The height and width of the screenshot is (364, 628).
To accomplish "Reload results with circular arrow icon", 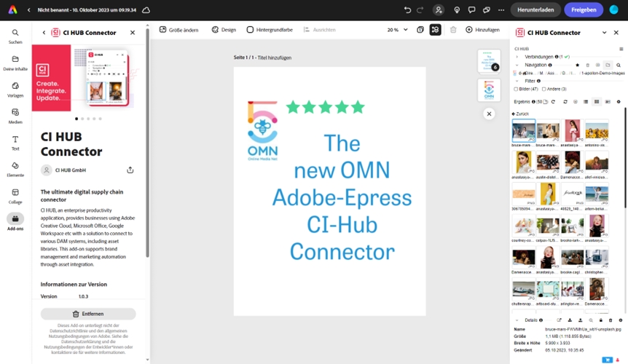I will 553,102.
